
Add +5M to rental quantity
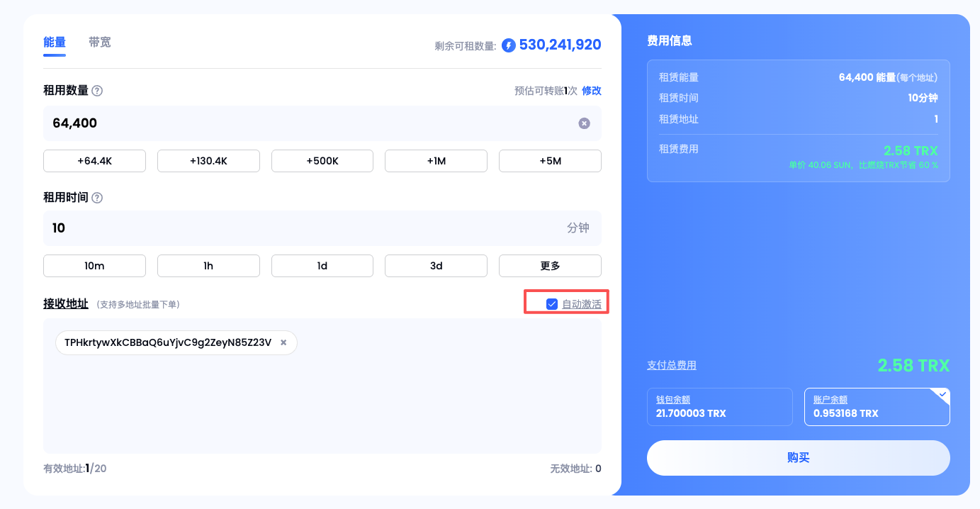click(550, 161)
